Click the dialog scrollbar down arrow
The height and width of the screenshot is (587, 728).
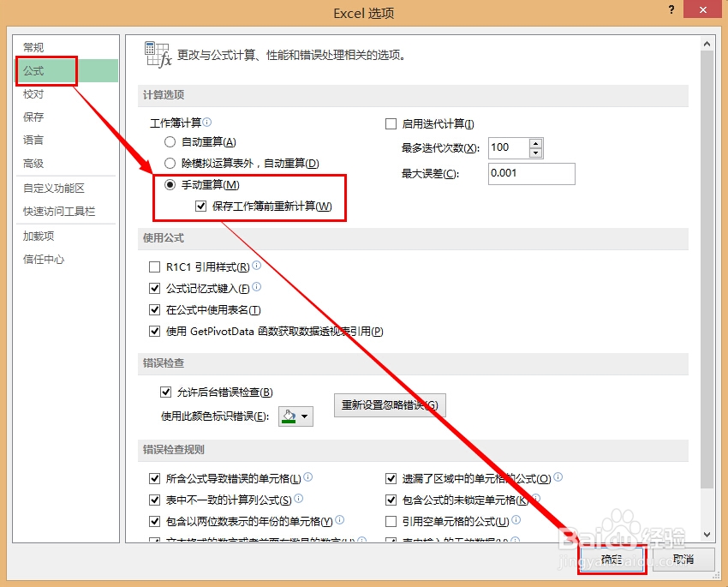(x=707, y=536)
